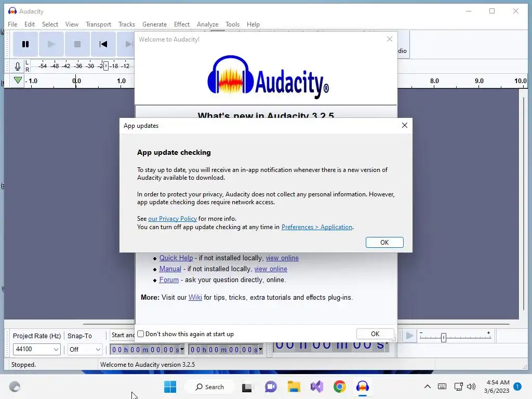
Task: Open the Transport menu
Action: coord(98,24)
